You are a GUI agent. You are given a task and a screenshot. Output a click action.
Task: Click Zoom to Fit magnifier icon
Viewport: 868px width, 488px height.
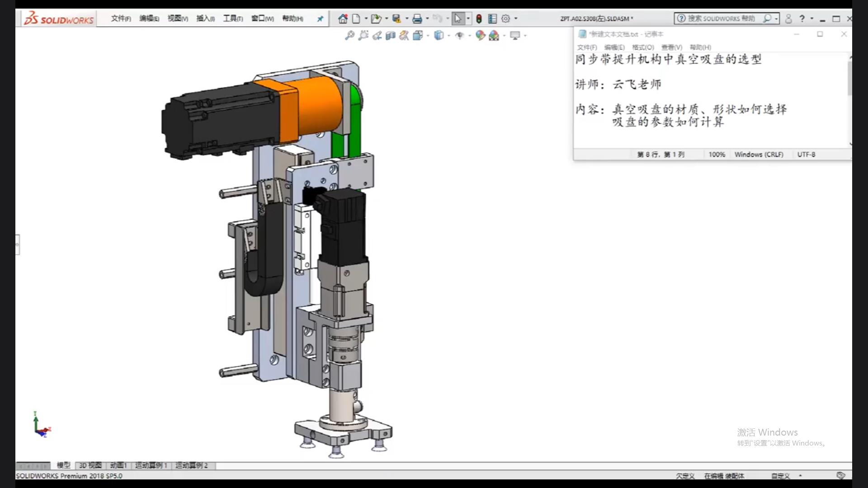tap(349, 35)
